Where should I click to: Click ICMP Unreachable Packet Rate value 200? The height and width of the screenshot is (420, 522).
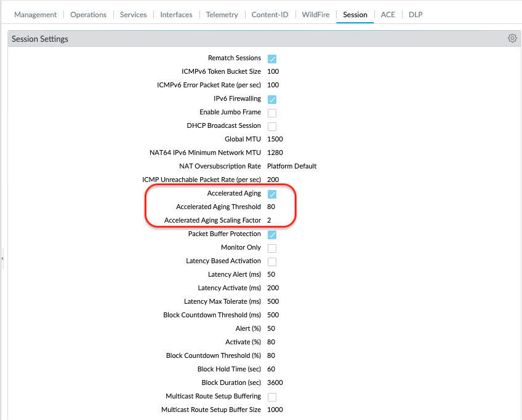pyautogui.click(x=273, y=180)
